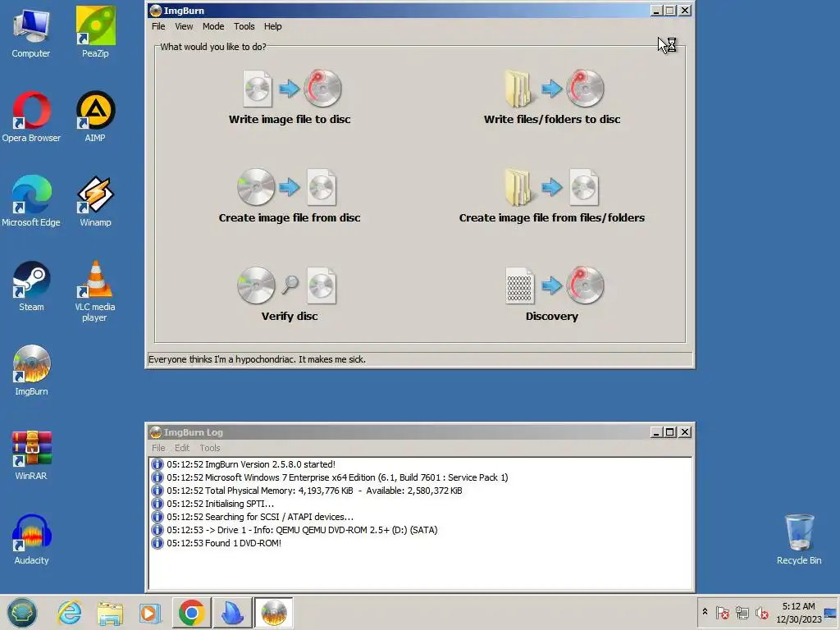Select the Steam desktop icon
Screen dimensions: 840x630
pyautogui.click(x=31, y=286)
